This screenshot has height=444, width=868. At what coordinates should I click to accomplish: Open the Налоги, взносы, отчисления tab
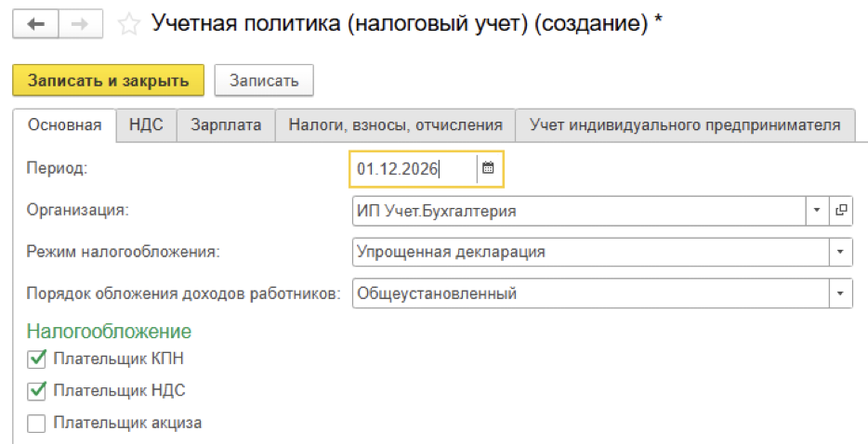(395, 125)
